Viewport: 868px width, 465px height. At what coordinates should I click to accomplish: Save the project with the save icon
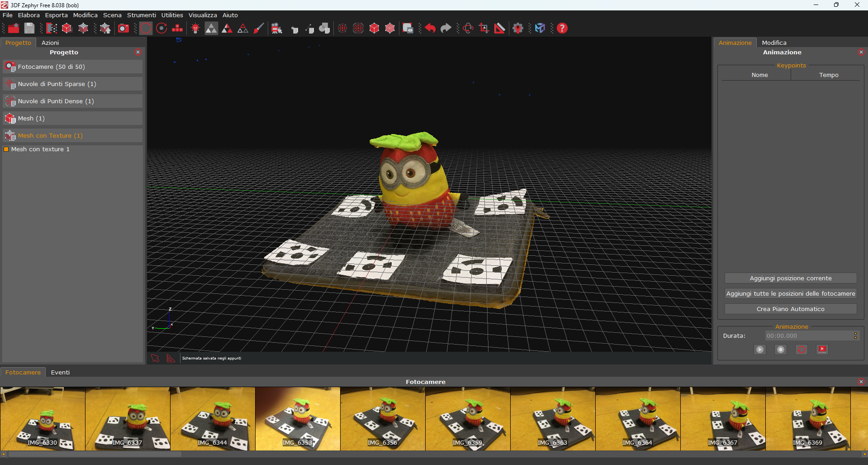[29, 28]
